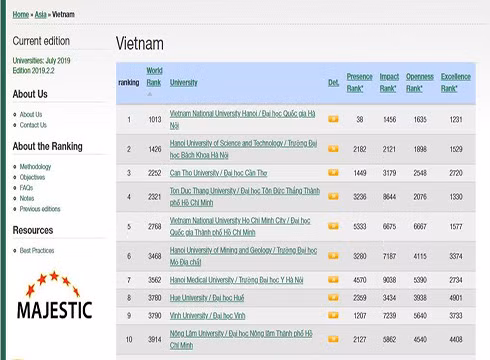Sort by Excellence Rank column
This screenshot has width=490, height=360.
pyautogui.click(x=456, y=83)
